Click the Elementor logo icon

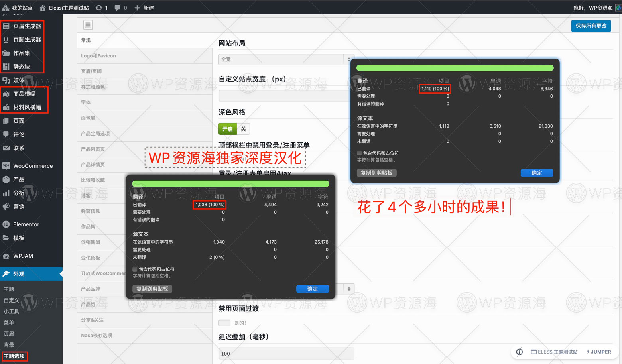6,224
